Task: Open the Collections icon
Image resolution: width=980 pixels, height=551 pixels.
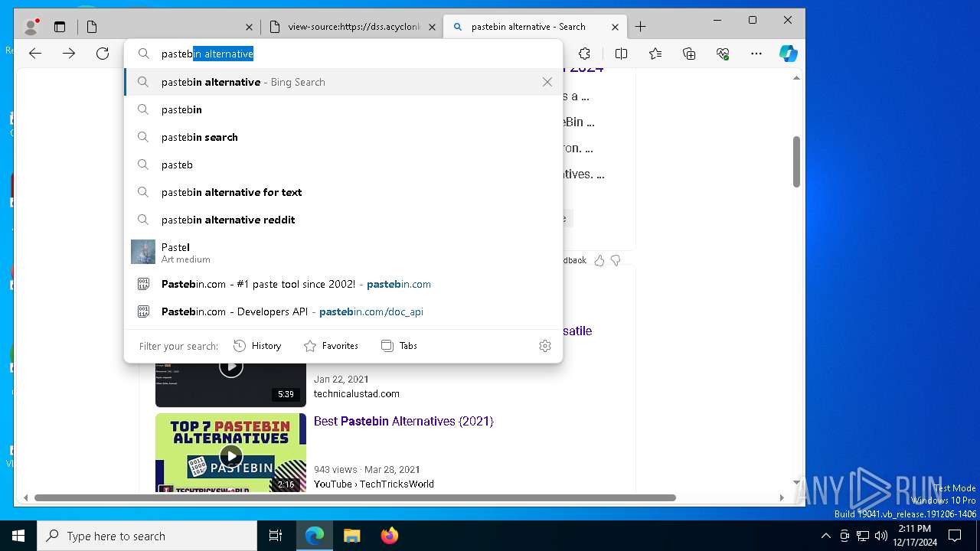Action: pos(689,54)
